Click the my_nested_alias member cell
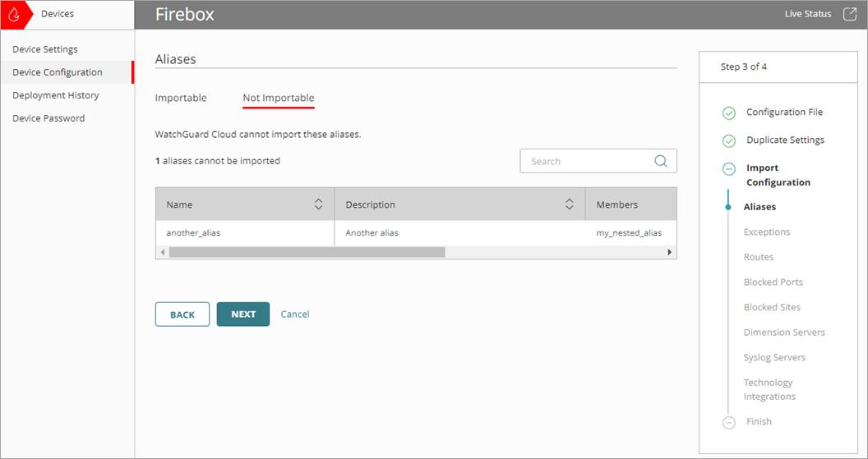The height and width of the screenshot is (459, 868). point(629,233)
